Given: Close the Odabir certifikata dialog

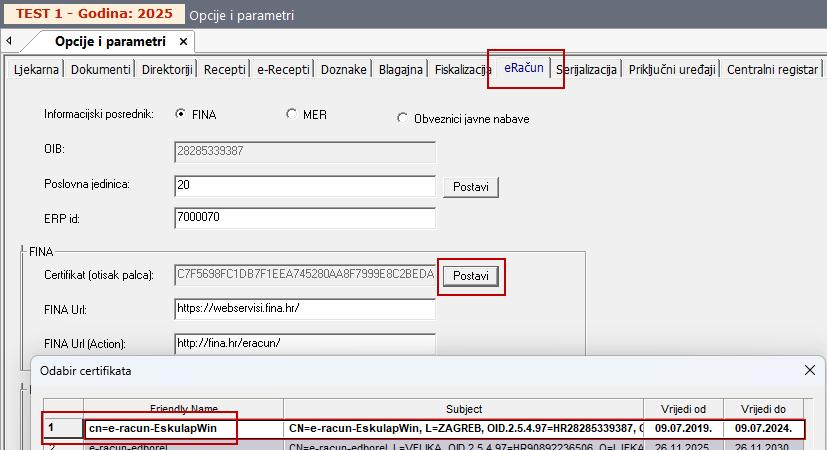Looking at the screenshot, I should tap(809, 371).
